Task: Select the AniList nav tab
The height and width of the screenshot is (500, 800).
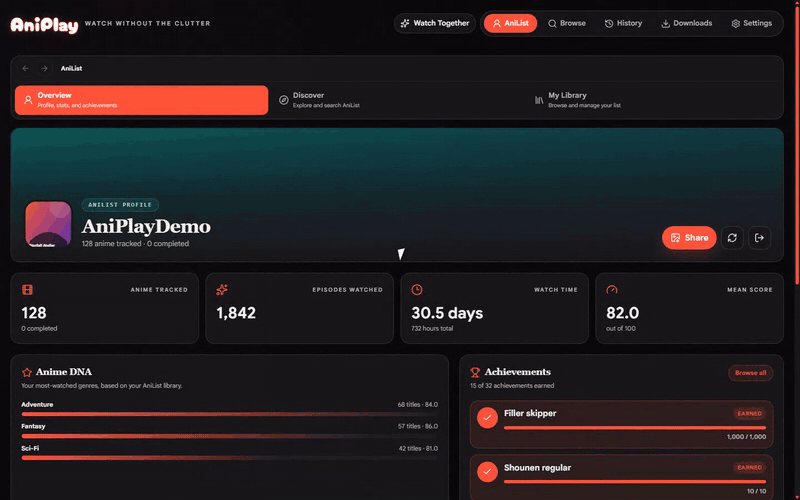Action: coord(510,23)
